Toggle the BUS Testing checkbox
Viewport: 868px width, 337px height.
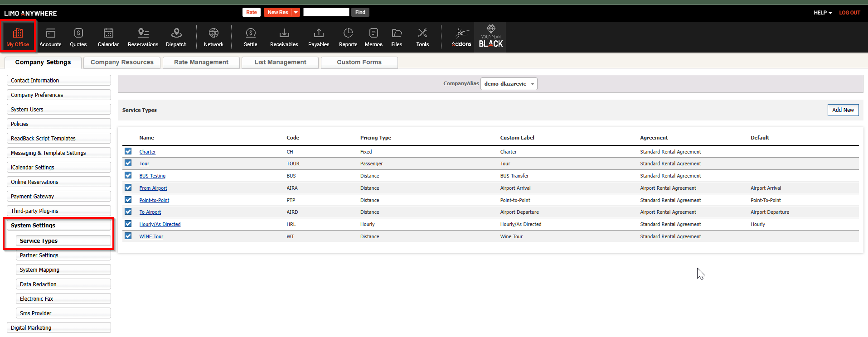click(x=128, y=175)
